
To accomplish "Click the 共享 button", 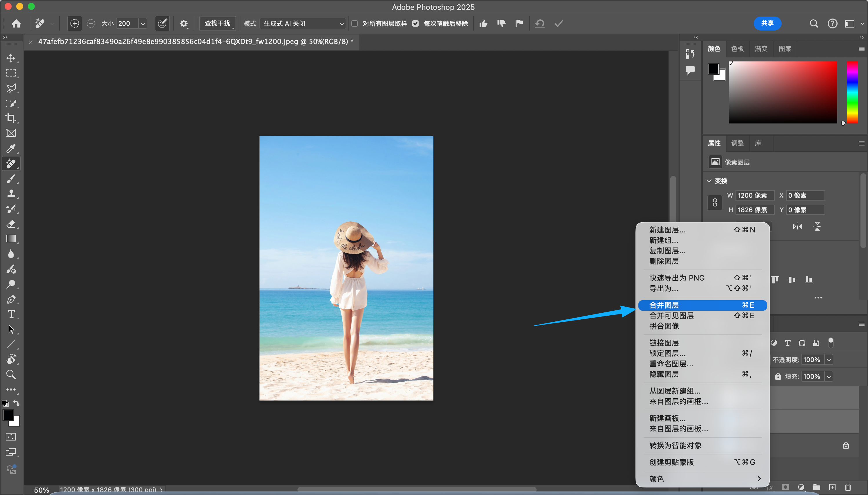I will coord(767,23).
